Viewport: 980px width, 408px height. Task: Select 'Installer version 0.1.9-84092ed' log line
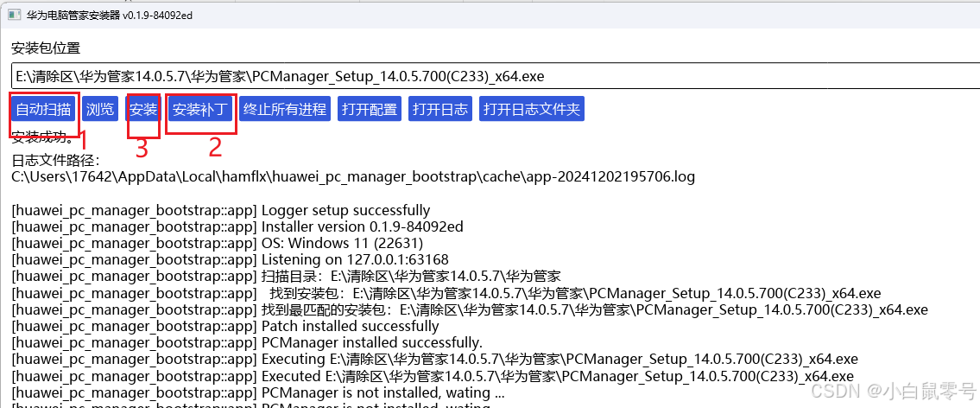point(237,226)
